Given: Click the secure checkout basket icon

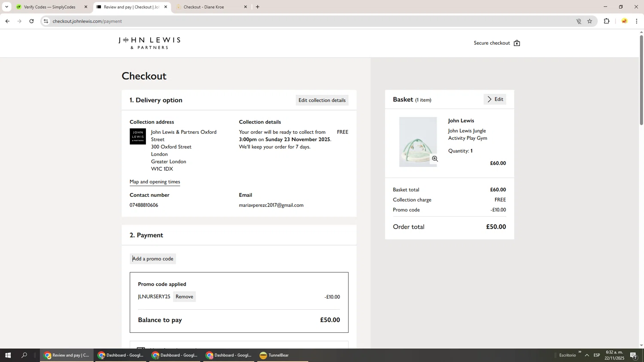Looking at the screenshot, I should [x=516, y=43].
